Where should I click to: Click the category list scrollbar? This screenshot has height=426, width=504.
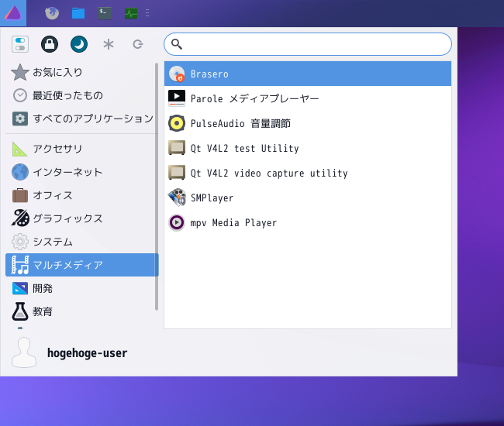click(x=157, y=187)
